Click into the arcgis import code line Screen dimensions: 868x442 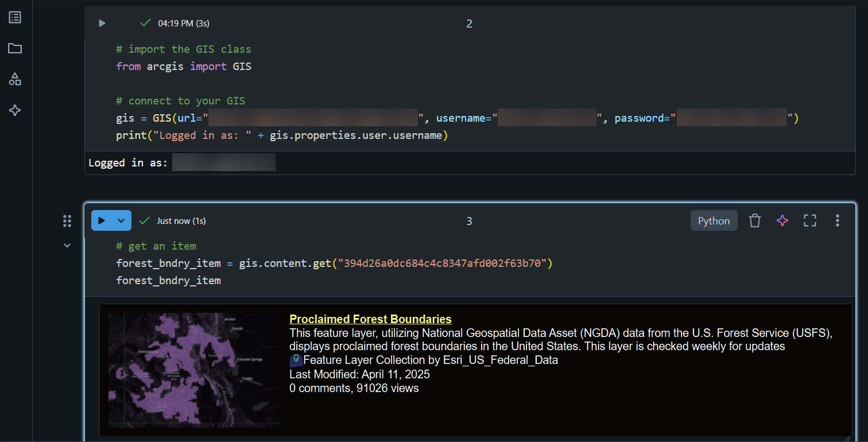[184, 67]
